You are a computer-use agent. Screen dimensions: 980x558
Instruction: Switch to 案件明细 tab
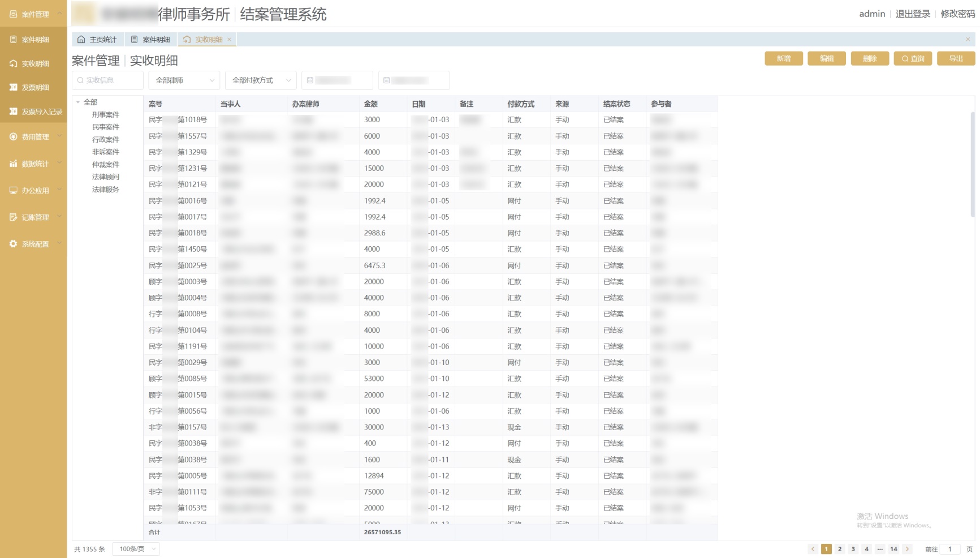(150, 40)
